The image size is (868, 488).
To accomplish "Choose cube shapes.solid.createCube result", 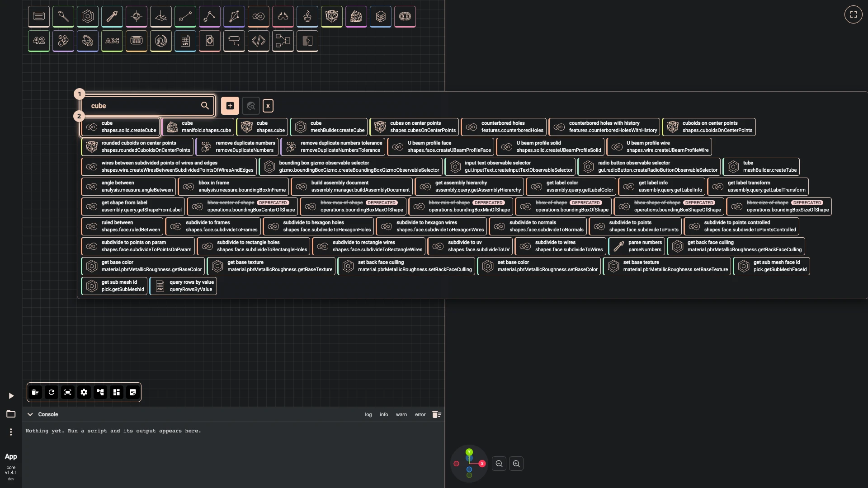I will 121,127.
